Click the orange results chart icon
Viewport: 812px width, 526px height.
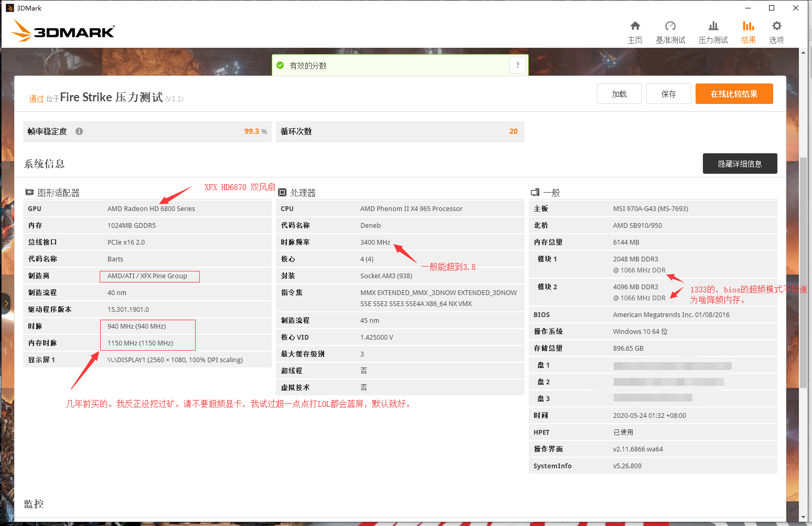point(749,26)
